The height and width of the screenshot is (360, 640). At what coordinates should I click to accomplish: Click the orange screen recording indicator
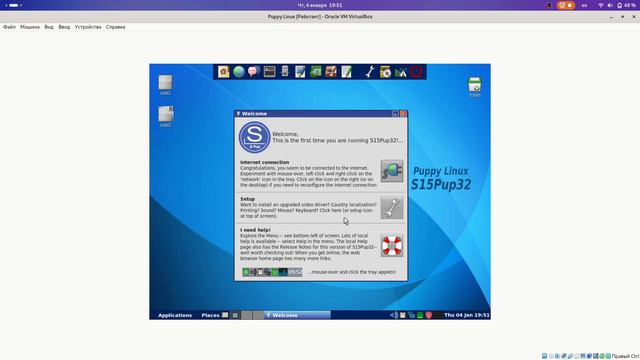(566, 5)
